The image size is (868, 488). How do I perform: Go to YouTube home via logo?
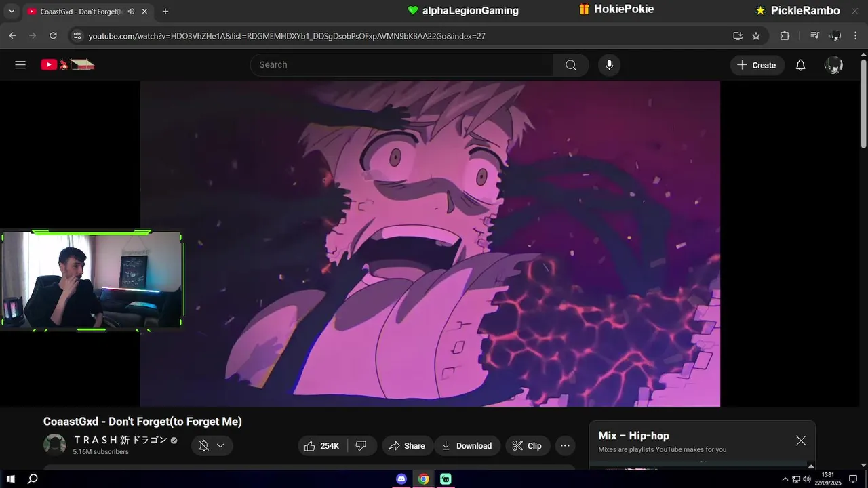point(67,65)
